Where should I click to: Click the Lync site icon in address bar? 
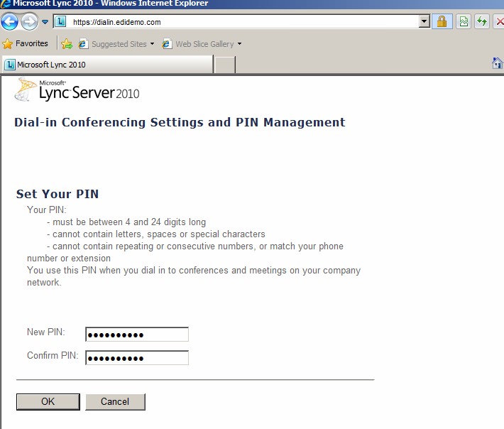point(60,22)
